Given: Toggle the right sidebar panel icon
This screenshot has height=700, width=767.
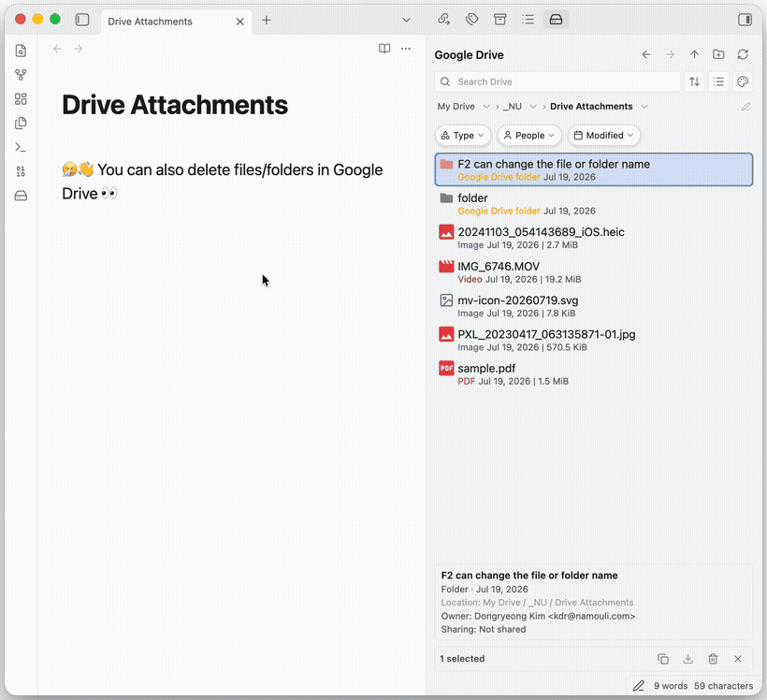Looking at the screenshot, I should 745,20.
